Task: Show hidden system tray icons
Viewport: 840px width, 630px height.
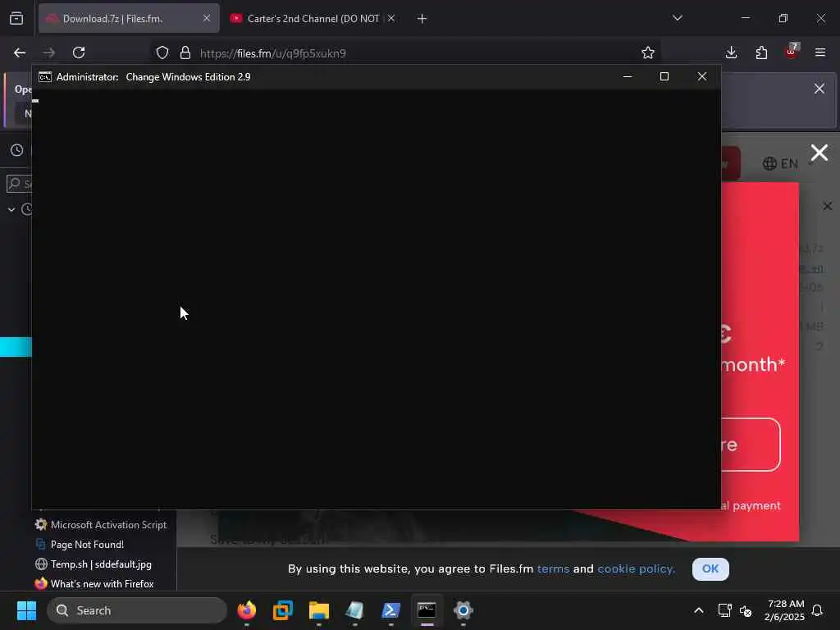Action: 699,610
